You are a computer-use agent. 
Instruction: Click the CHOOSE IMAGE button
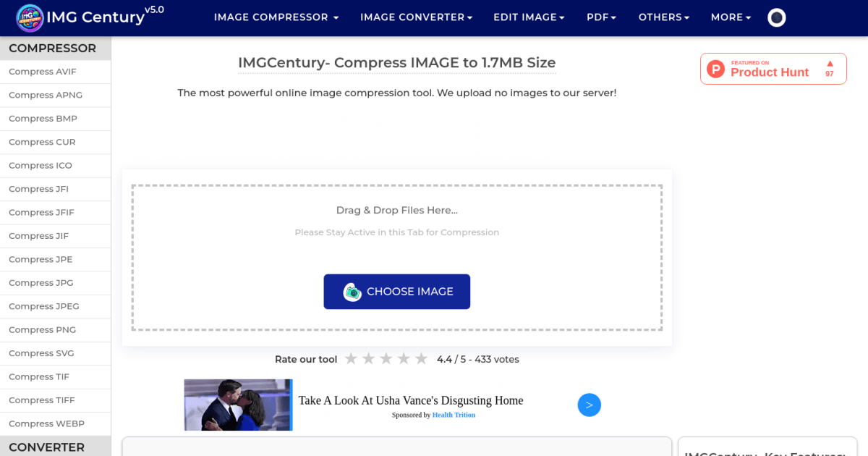396,292
